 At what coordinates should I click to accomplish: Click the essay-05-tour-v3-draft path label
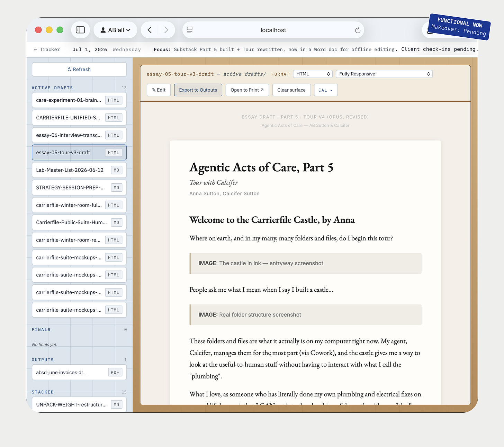point(180,74)
